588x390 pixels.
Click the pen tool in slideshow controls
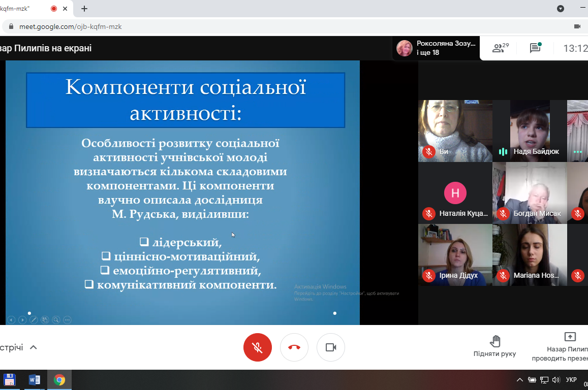click(x=34, y=320)
